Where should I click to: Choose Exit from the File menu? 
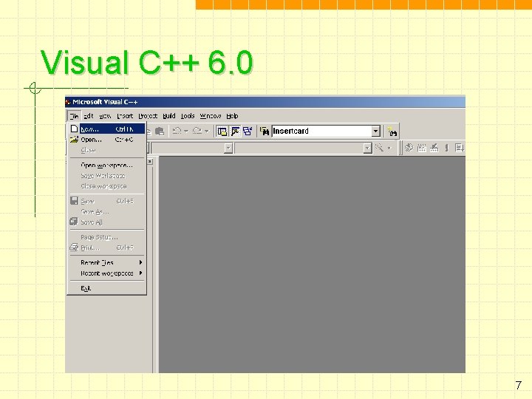tap(107, 288)
